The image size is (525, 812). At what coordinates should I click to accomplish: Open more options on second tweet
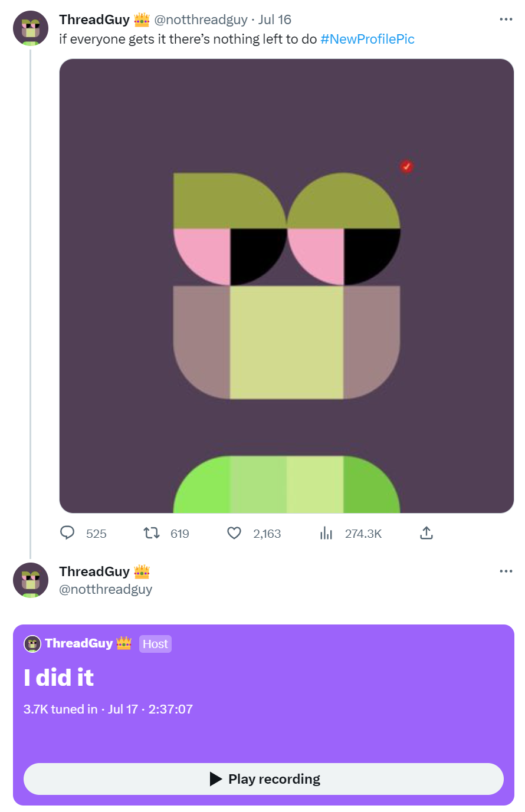point(506,571)
